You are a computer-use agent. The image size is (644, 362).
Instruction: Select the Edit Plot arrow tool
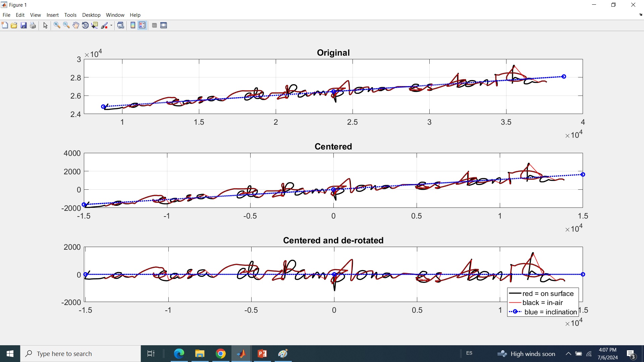[x=45, y=25]
